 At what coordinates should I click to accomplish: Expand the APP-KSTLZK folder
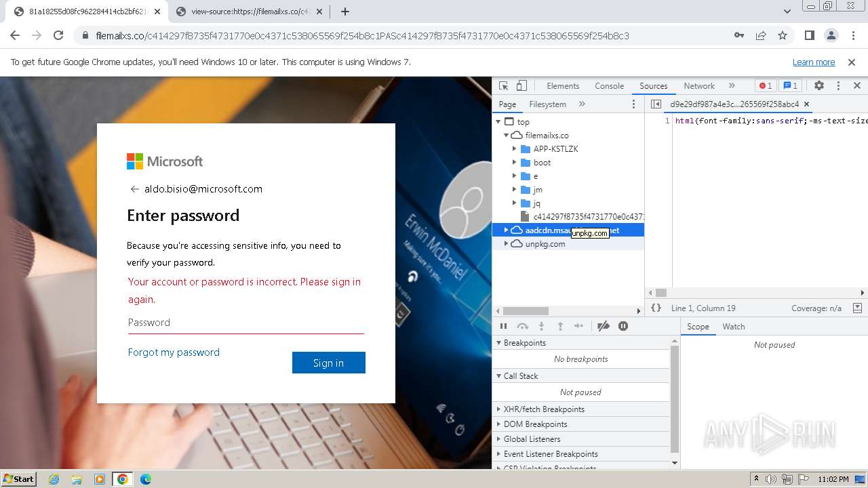pyautogui.click(x=515, y=149)
